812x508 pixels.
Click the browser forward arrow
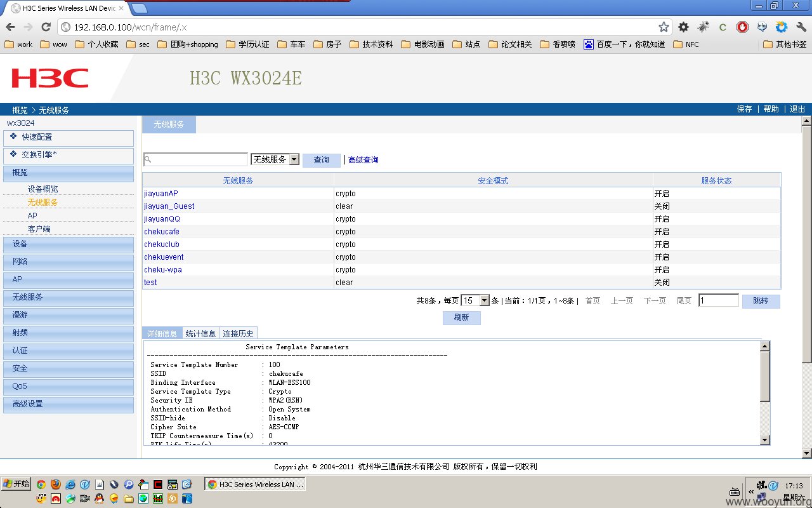tap(28, 27)
